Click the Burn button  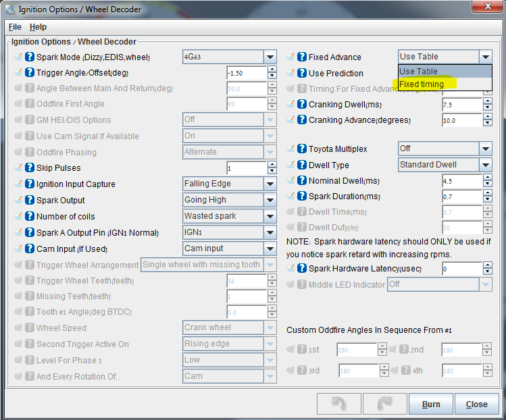tap(431, 404)
